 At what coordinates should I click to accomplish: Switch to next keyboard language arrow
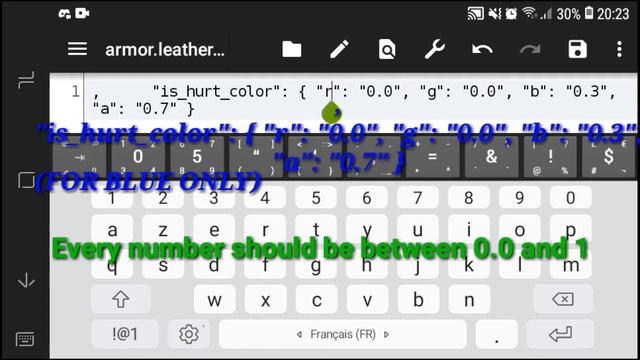pyautogui.click(x=386, y=335)
